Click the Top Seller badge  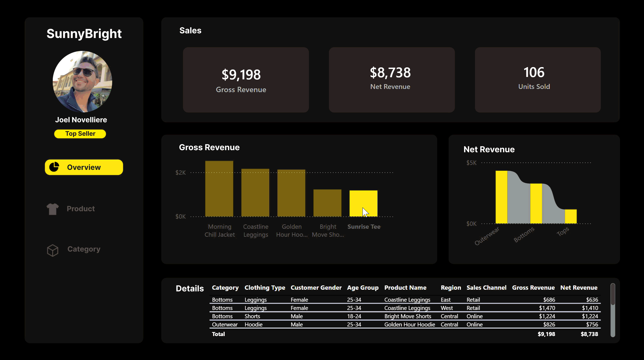pyautogui.click(x=80, y=134)
